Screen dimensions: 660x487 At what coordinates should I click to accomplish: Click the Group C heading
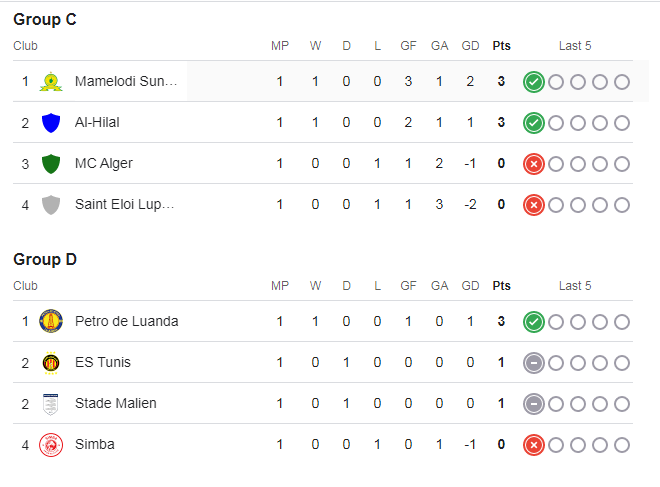45,20
